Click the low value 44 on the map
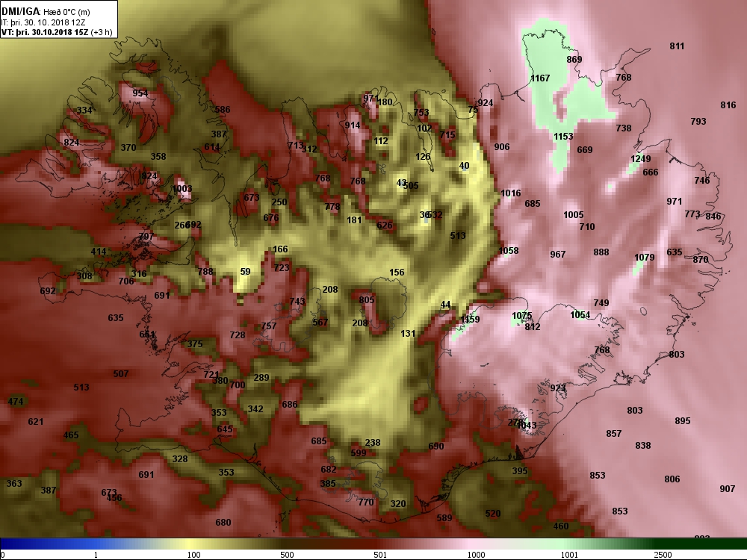 445,305
